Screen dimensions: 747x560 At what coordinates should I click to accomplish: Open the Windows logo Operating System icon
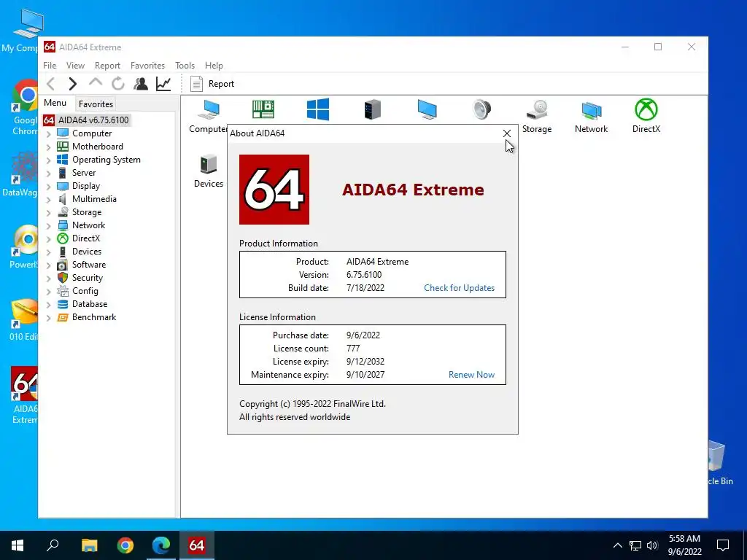pos(318,109)
